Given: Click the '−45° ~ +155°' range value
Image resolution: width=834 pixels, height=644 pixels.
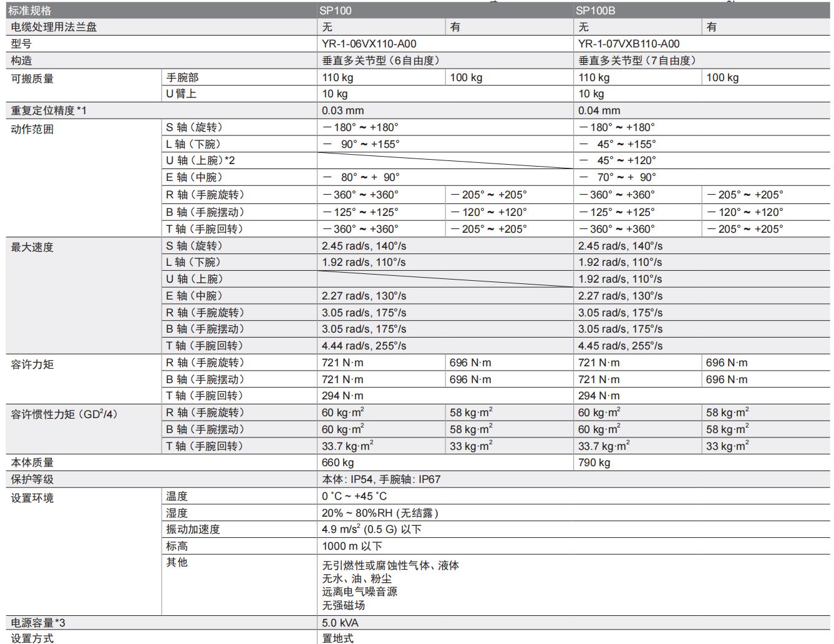Looking at the screenshot, I should point(618,144).
